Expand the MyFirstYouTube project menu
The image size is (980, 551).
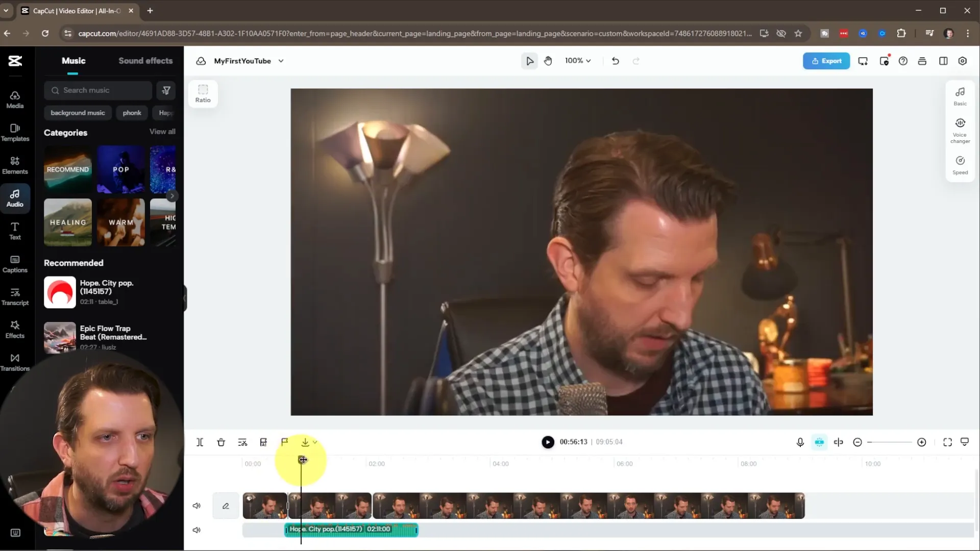(x=281, y=61)
